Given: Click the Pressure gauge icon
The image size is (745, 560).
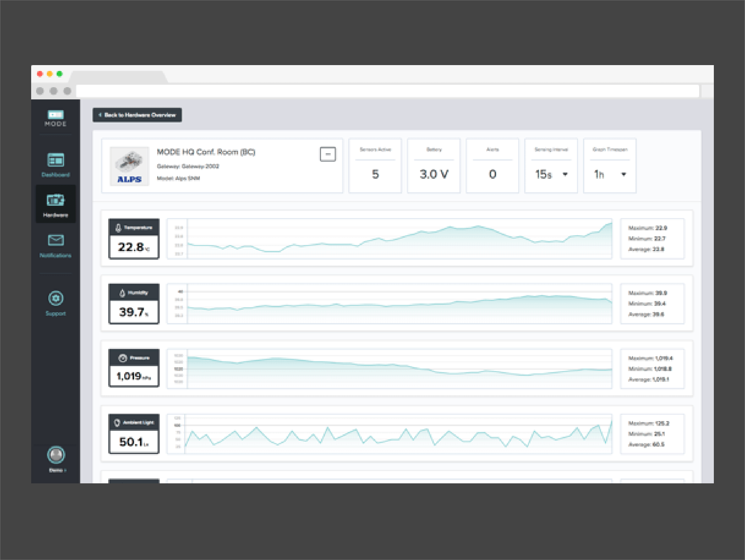Looking at the screenshot, I should (123, 358).
